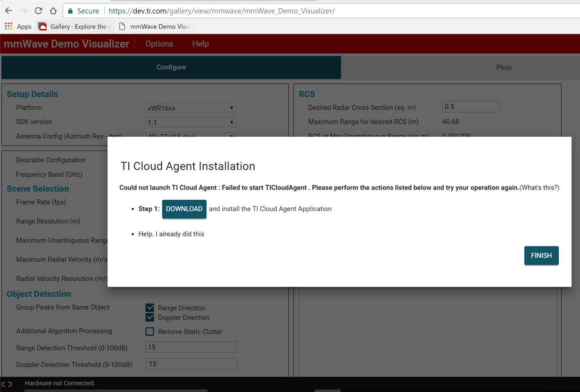This screenshot has width=580, height=392.
Task: Open the Apps grid bookmark icon
Action: click(x=8, y=26)
